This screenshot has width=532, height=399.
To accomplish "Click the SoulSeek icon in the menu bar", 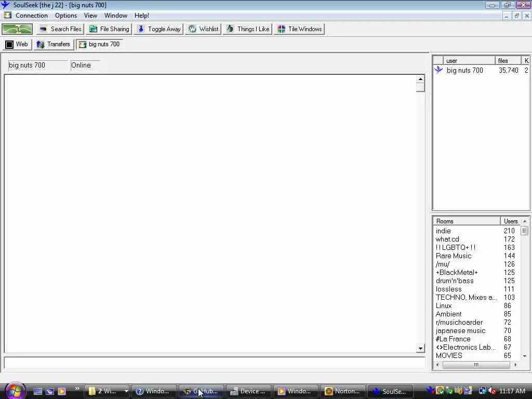I will pyautogui.click(x=7, y=16).
